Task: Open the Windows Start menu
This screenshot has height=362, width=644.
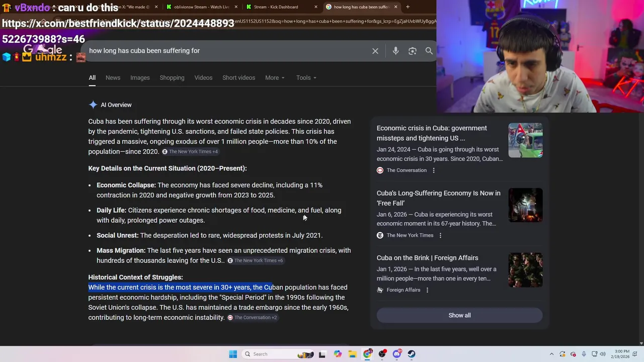Action: tap(233, 354)
